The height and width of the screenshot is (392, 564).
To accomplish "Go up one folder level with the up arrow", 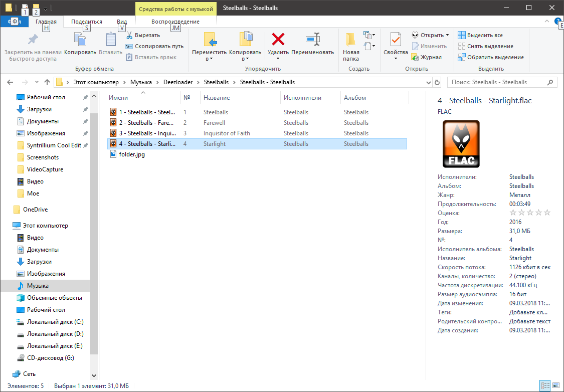I will click(47, 82).
